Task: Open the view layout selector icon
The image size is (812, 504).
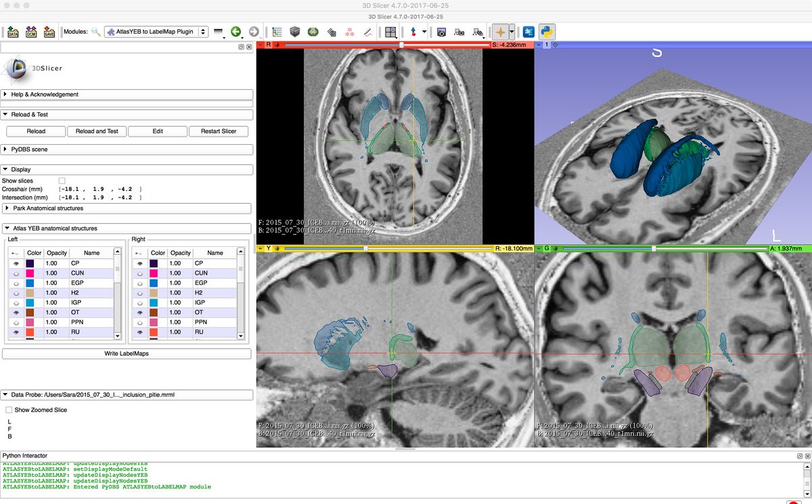Action: pyautogui.click(x=390, y=31)
